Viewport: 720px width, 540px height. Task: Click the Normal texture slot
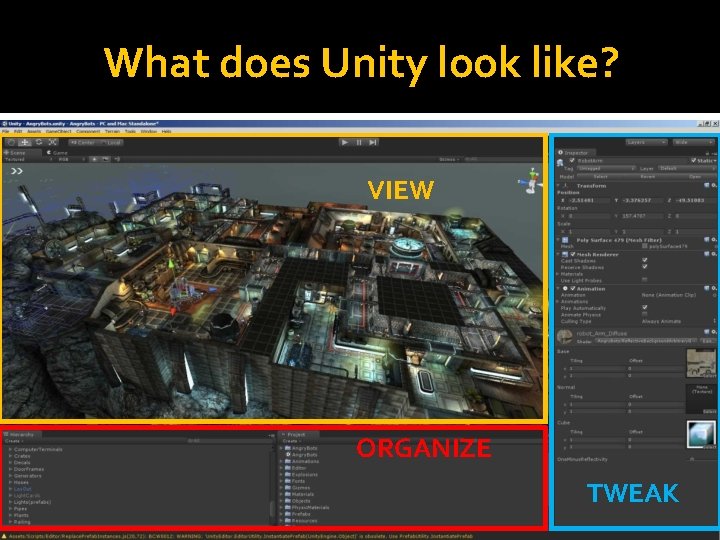coord(701,399)
